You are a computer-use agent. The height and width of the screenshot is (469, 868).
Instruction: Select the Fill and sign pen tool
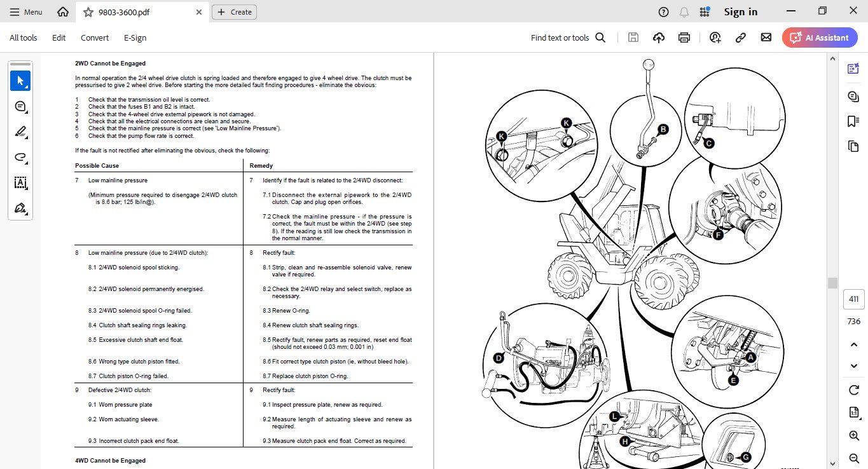(20, 208)
